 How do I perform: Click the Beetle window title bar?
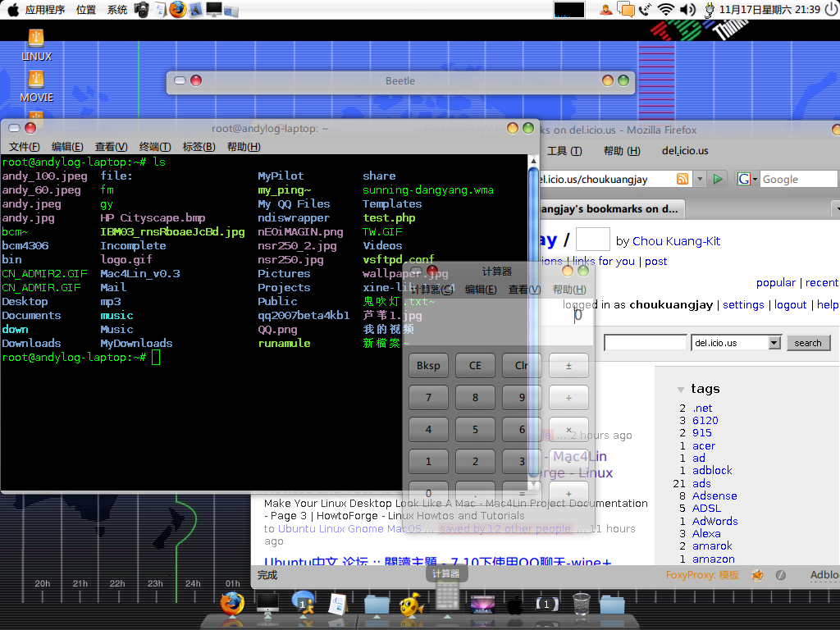pyautogui.click(x=400, y=81)
